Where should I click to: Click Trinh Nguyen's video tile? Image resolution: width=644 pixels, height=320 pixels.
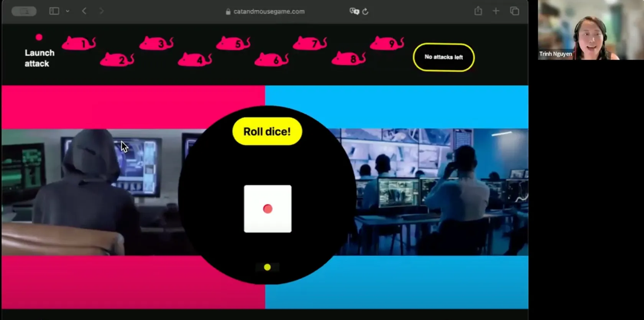click(591, 30)
